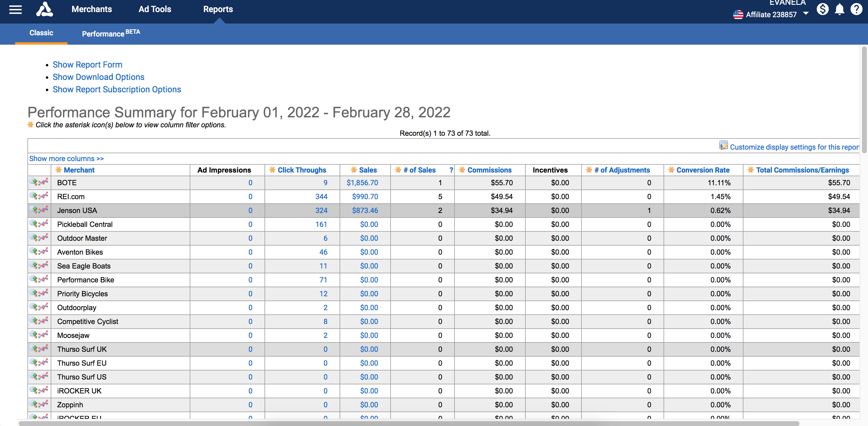Image resolution: width=868 pixels, height=426 pixels.
Task: Click the horizontal scrollbar at the bottom
Action: [x=409, y=423]
